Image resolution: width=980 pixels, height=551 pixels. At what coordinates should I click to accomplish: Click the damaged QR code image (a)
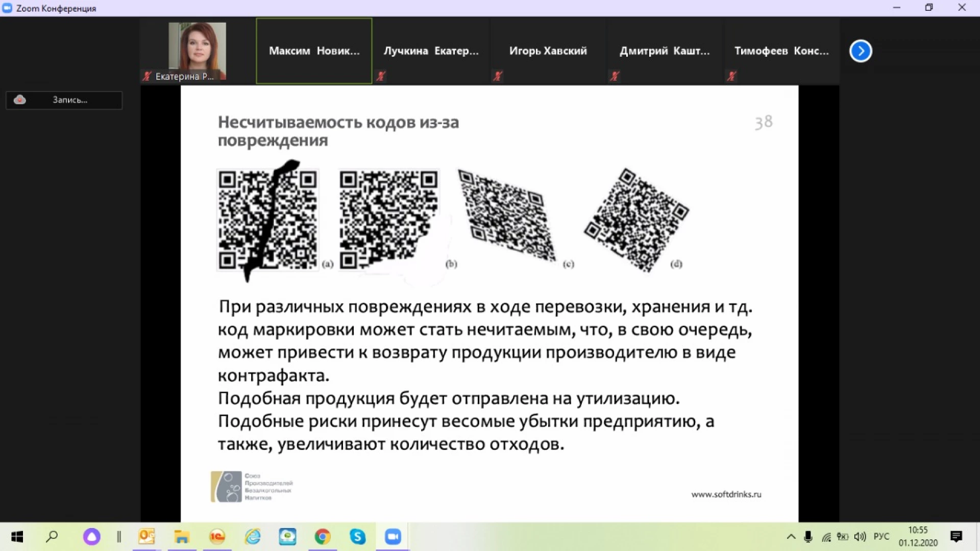267,220
